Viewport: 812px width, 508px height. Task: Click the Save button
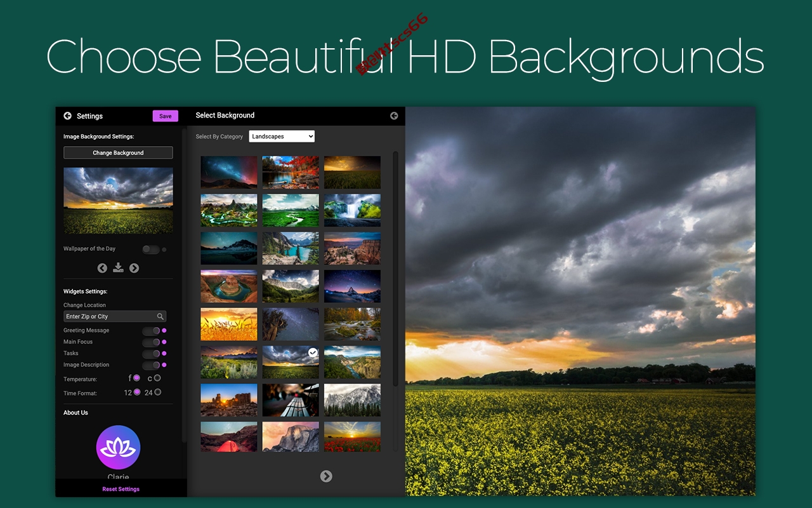point(166,116)
